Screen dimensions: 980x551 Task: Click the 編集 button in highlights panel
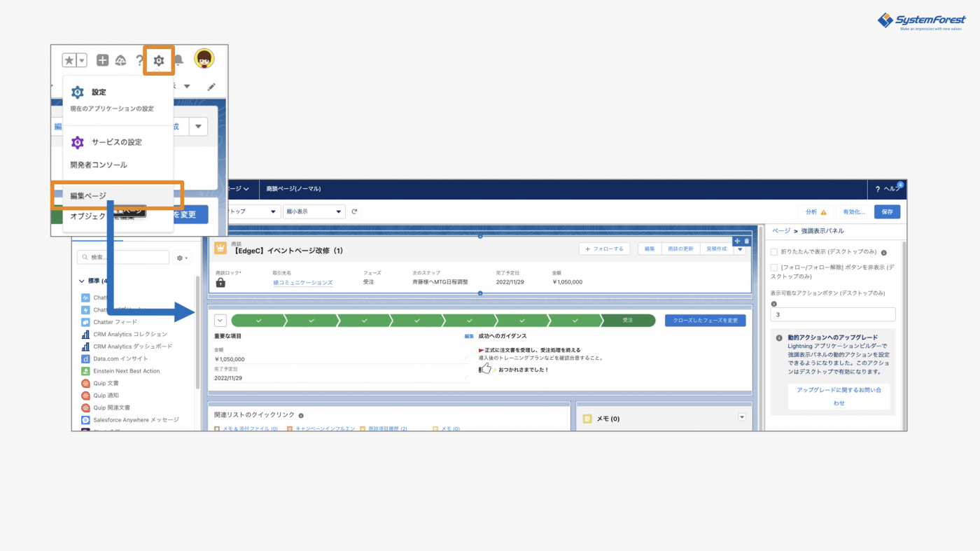(650, 249)
